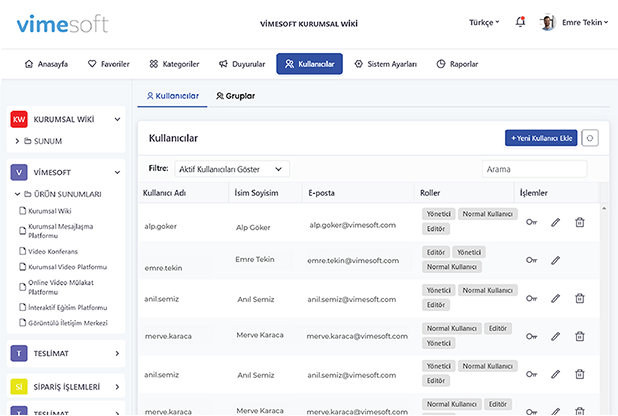Viewport: 618px width, 416px height.
Task: Go to the Raporlar menu
Action: (457, 64)
